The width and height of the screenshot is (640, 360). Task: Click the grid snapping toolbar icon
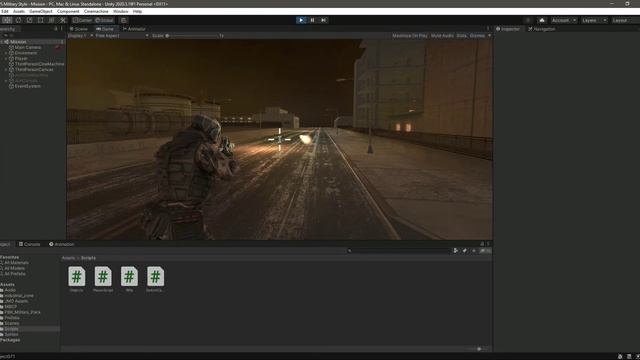[123, 20]
